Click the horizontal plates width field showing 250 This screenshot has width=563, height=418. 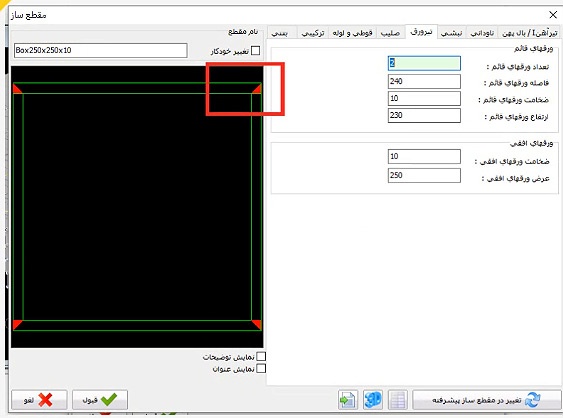(424, 176)
